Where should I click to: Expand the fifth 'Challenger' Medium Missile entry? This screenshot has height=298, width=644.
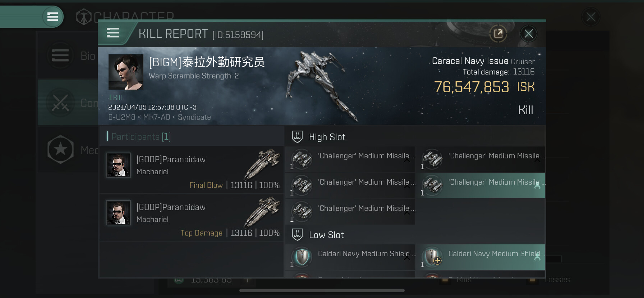[x=407, y=212]
